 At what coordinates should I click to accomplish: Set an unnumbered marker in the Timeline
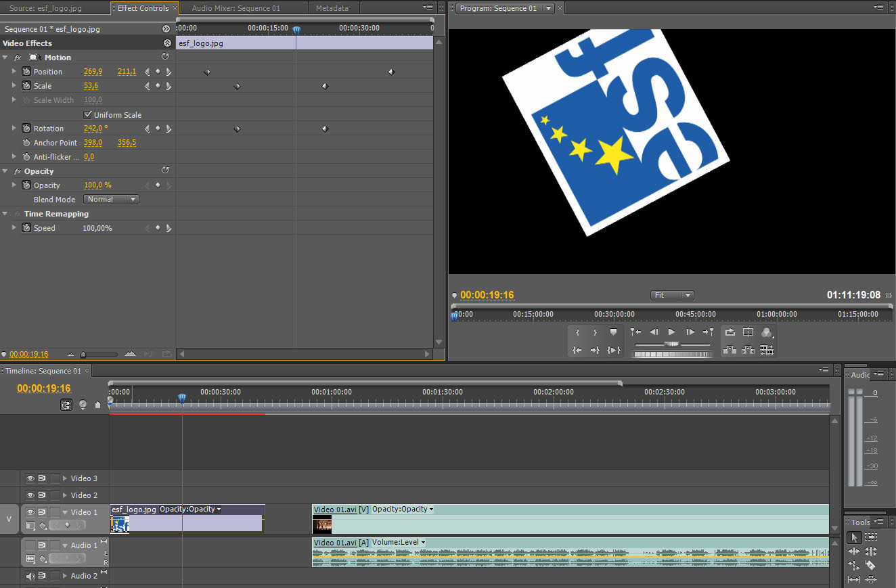97,405
